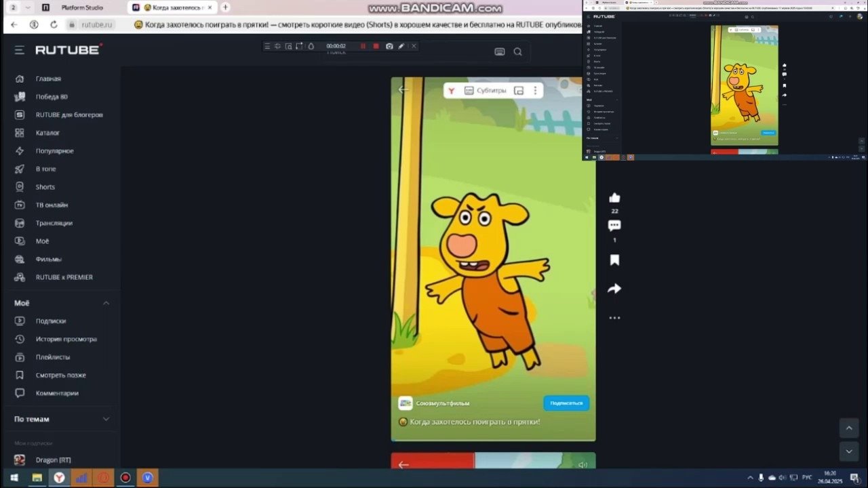Viewport: 868px width, 488px height.
Task: Go to previous short with up arrow
Action: coord(849,428)
